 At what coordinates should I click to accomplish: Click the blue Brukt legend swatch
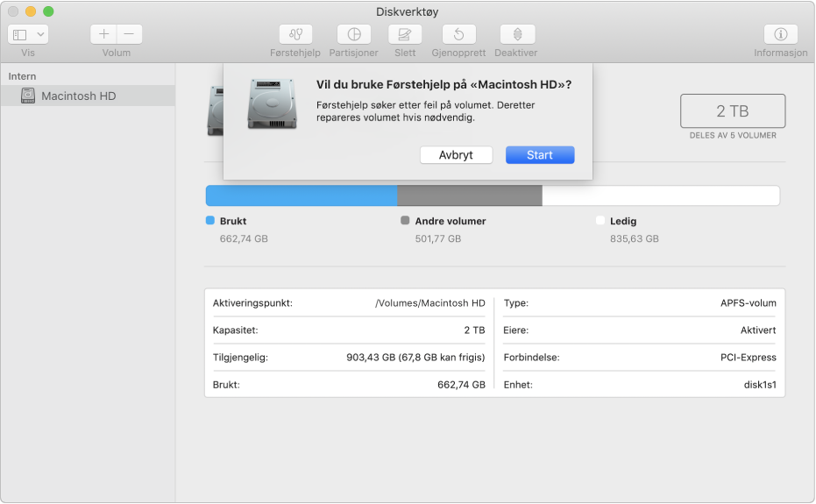click(x=210, y=220)
